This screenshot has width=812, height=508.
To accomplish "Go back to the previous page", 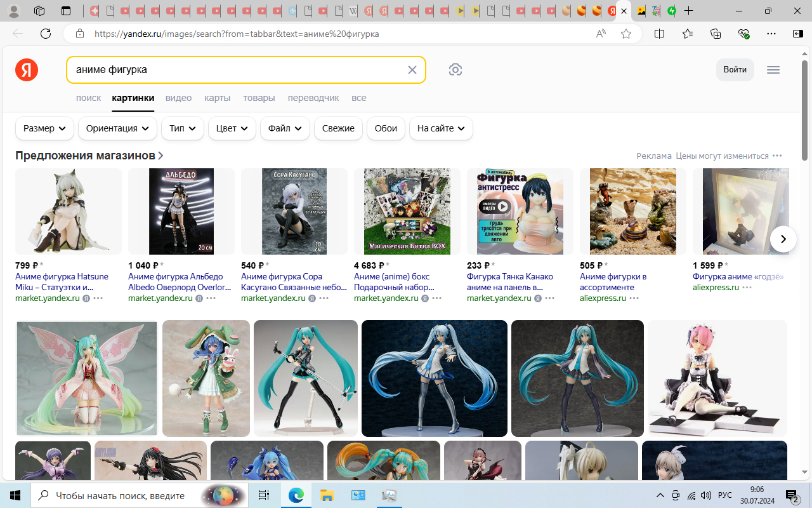I will coord(18,34).
